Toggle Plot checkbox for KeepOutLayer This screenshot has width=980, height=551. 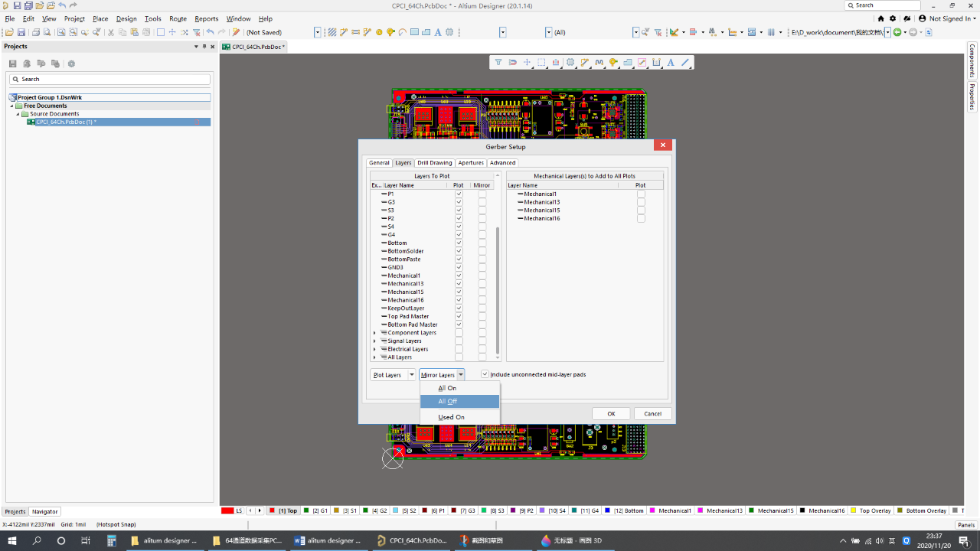pos(459,308)
